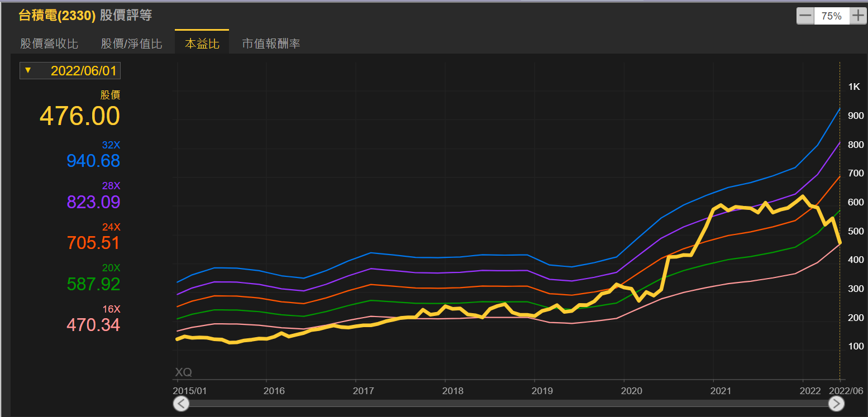Switch to the 股價營收比 tab

(49, 44)
